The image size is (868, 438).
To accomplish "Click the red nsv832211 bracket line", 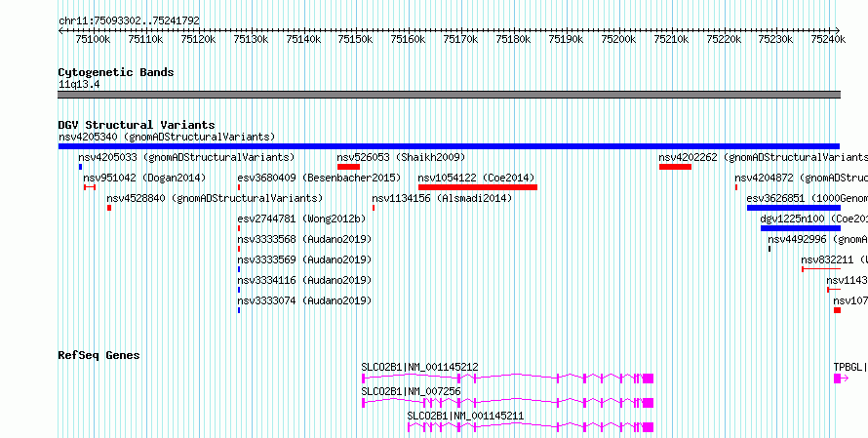I will (x=821, y=269).
